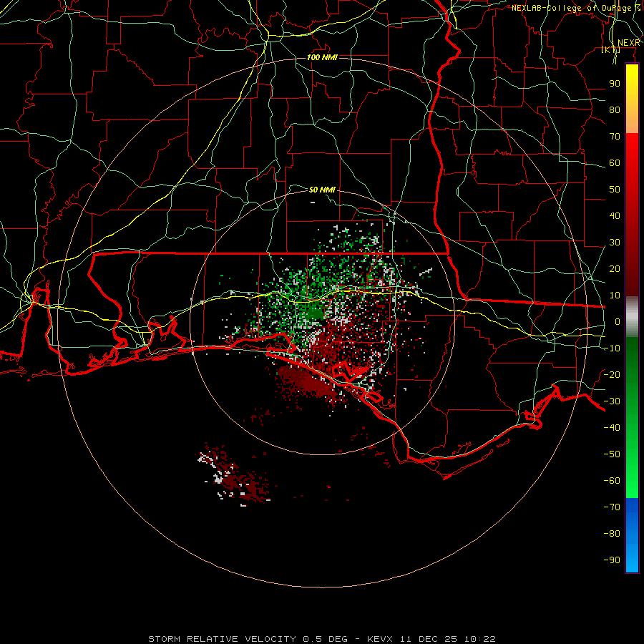Click the color scale value "-30"
The width and height of the screenshot is (644, 644).
(612, 401)
